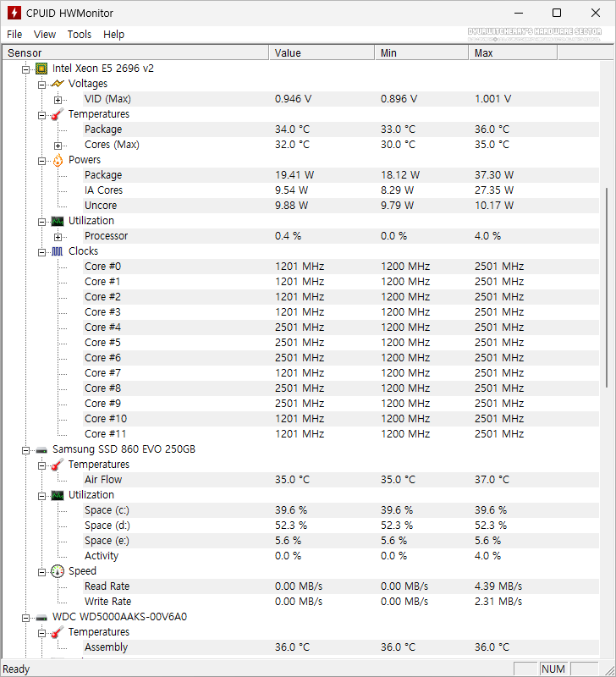Select the Space (c:) row
616x677 pixels.
click(x=341, y=510)
